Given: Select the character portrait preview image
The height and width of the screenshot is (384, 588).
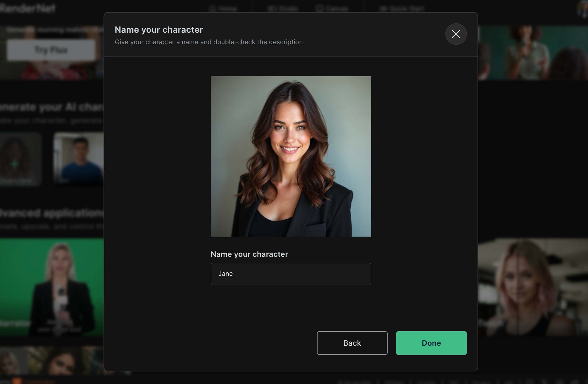Looking at the screenshot, I should click(x=291, y=156).
